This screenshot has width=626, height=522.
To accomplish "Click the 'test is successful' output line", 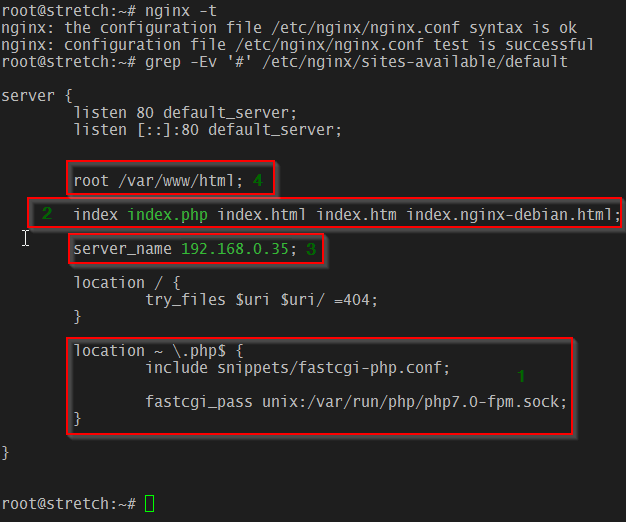I will (x=297, y=45).
